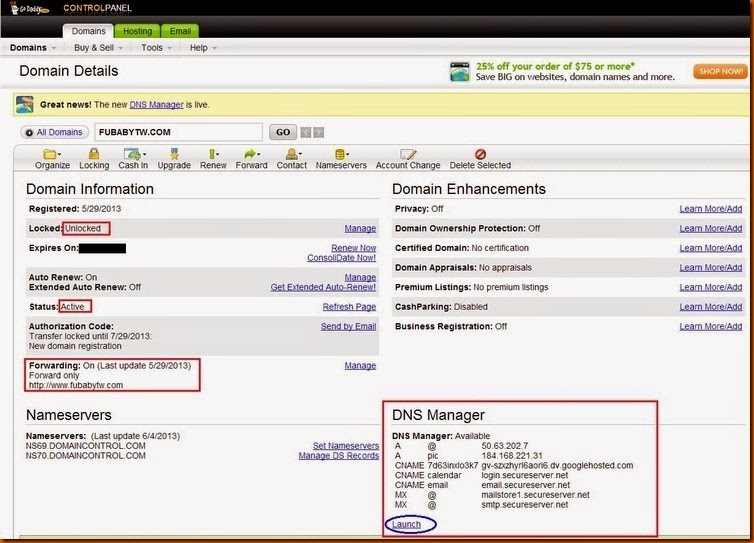The width and height of the screenshot is (754, 543).
Task: Click the SHOP NOW! button
Action: [x=720, y=71]
